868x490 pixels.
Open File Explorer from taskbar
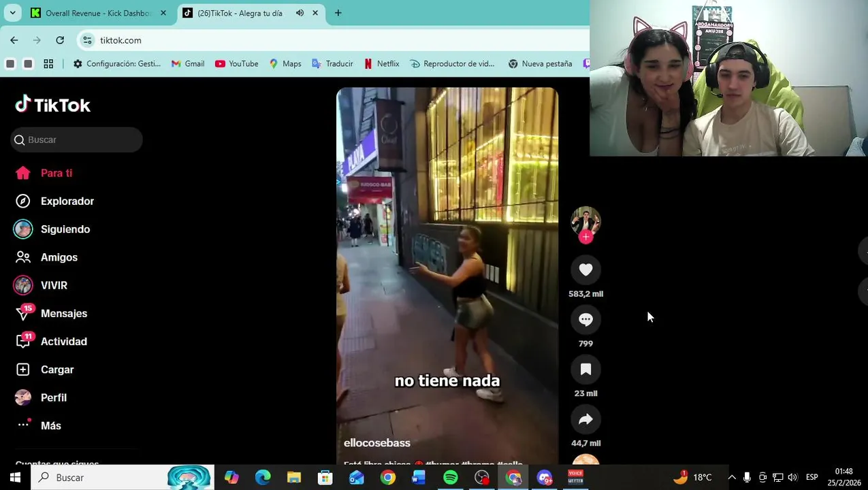click(x=294, y=478)
